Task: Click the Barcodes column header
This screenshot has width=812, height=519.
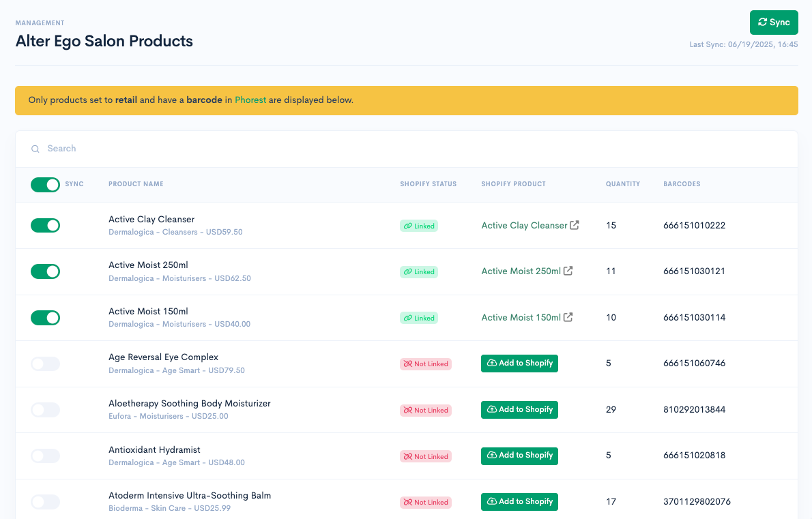Action: pos(682,184)
